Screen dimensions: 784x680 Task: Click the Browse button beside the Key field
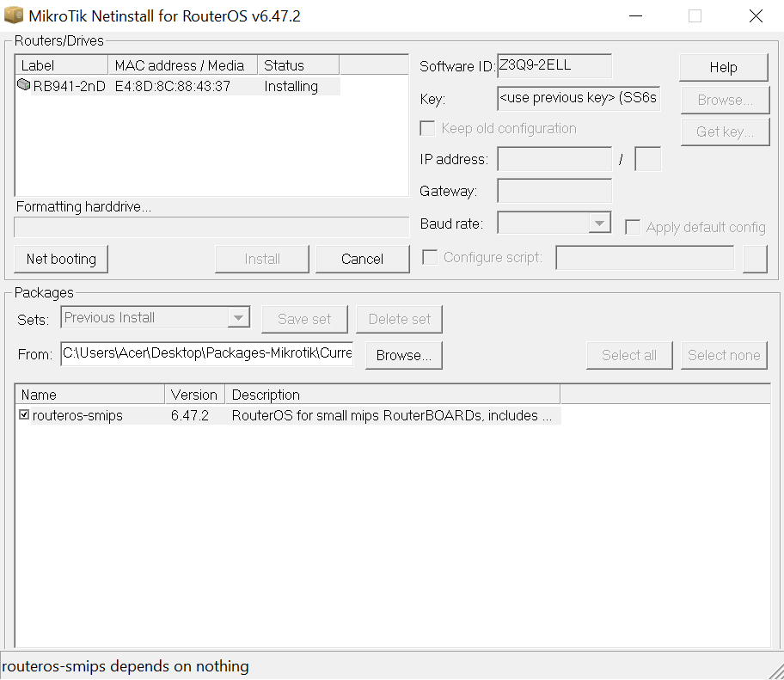pyautogui.click(x=725, y=100)
